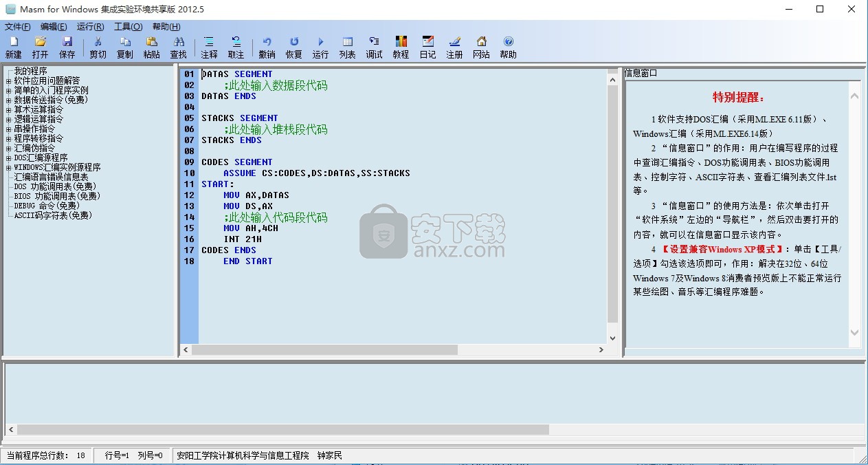Expand 简单的入门程序实例 tree node
Viewport: 868px width, 465px height.
coord(9,90)
